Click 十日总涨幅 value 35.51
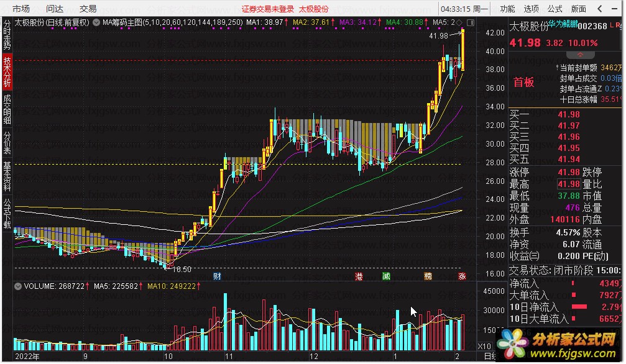The height and width of the screenshot is (364, 626). [611, 99]
